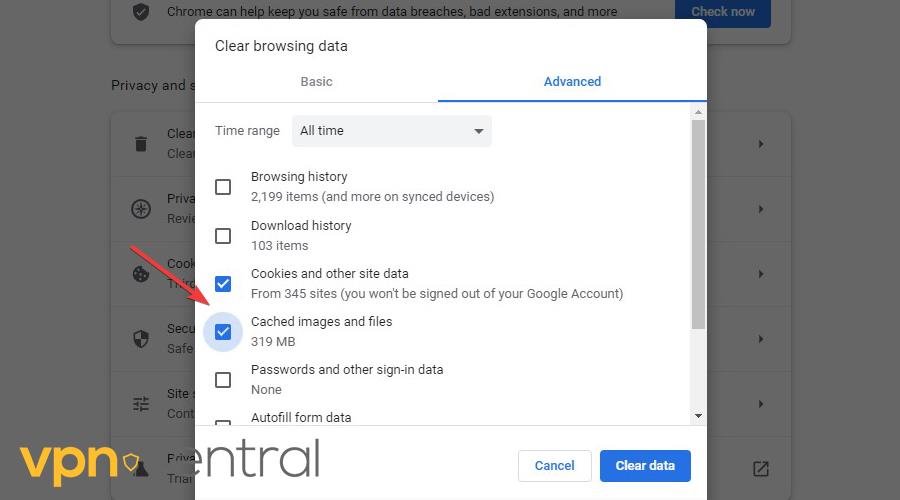Click the '103 items' download history text

(x=280, y=246)
